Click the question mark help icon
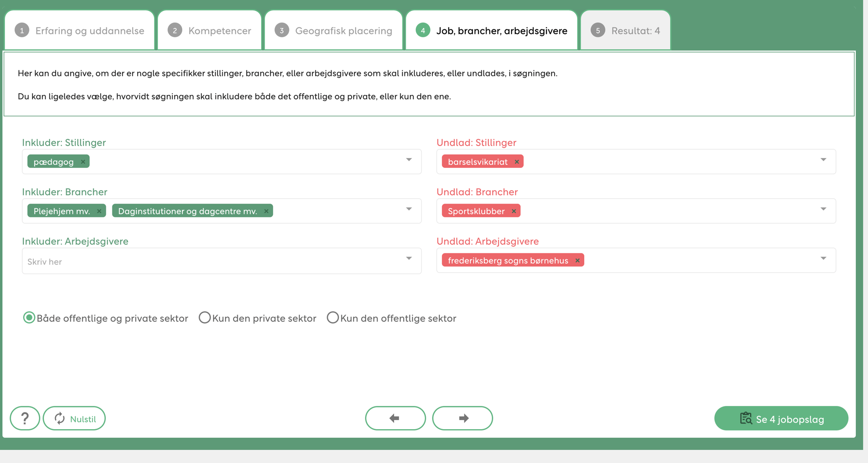868x463 pixels. [x=25, y=418]
